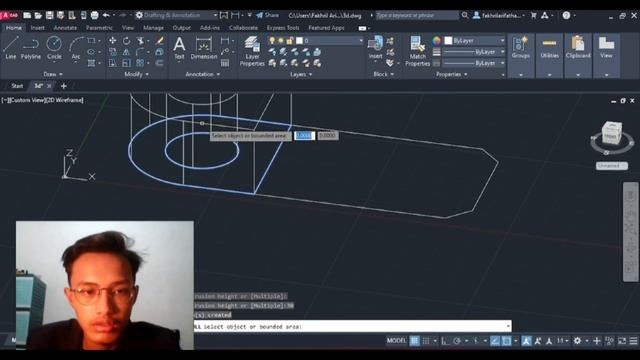This screenshot has height=360, width=640.
Task: Expand the Annotation panel
Action: point(203,74)
